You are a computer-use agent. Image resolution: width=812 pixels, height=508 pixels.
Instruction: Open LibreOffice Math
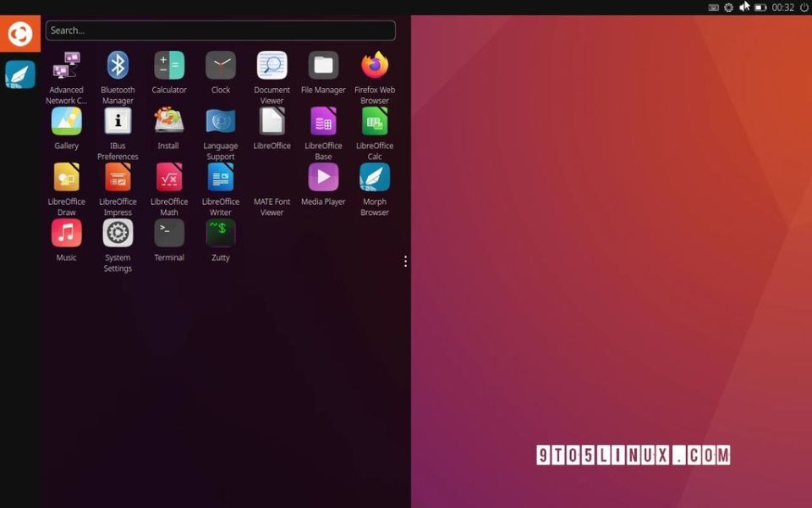pyautogui.click(x=169, y=177)
